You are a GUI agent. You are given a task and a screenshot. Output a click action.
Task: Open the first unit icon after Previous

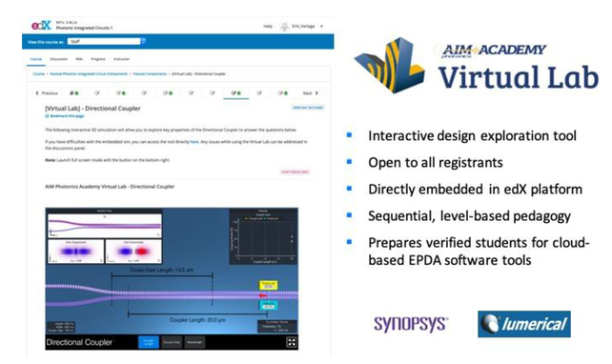pos(73,93)
